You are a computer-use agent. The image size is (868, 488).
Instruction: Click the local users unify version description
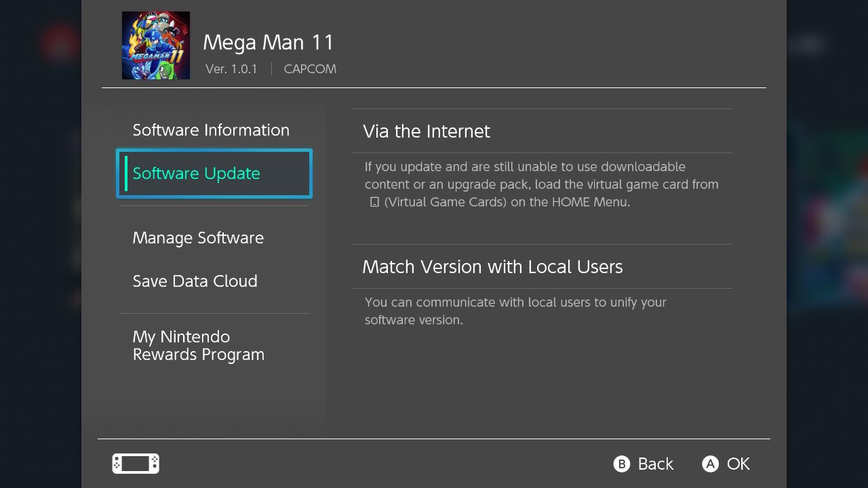515,311
